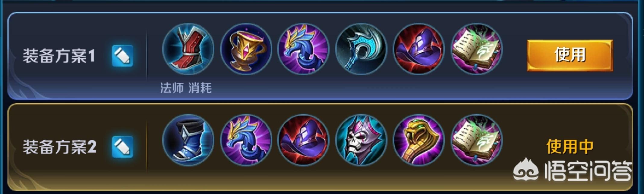
Task: Edit name of 装备方案1 with pencil icon
Action: click(x=122, y=56)
